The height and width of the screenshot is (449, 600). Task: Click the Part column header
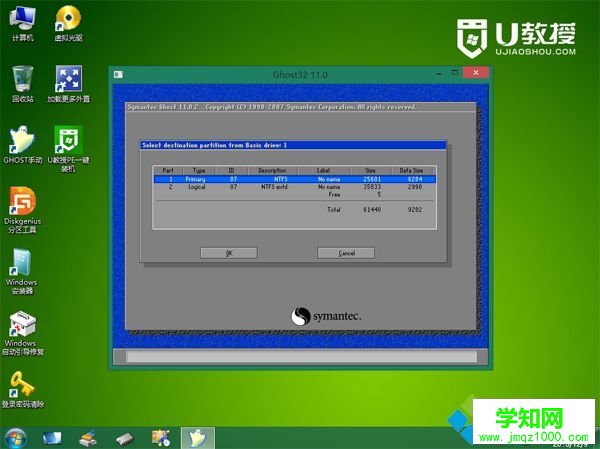tap(168, 170)
